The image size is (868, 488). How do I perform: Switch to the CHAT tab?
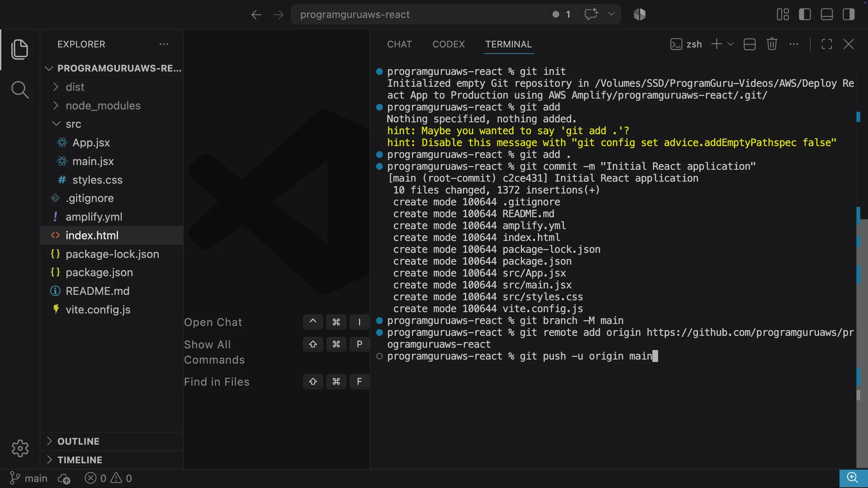coord(399,44)
